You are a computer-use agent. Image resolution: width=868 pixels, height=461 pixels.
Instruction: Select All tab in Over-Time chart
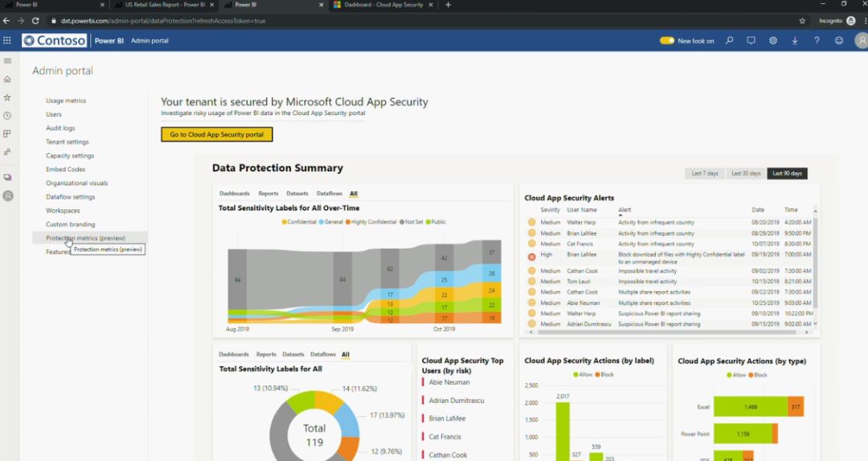point(354,194)
